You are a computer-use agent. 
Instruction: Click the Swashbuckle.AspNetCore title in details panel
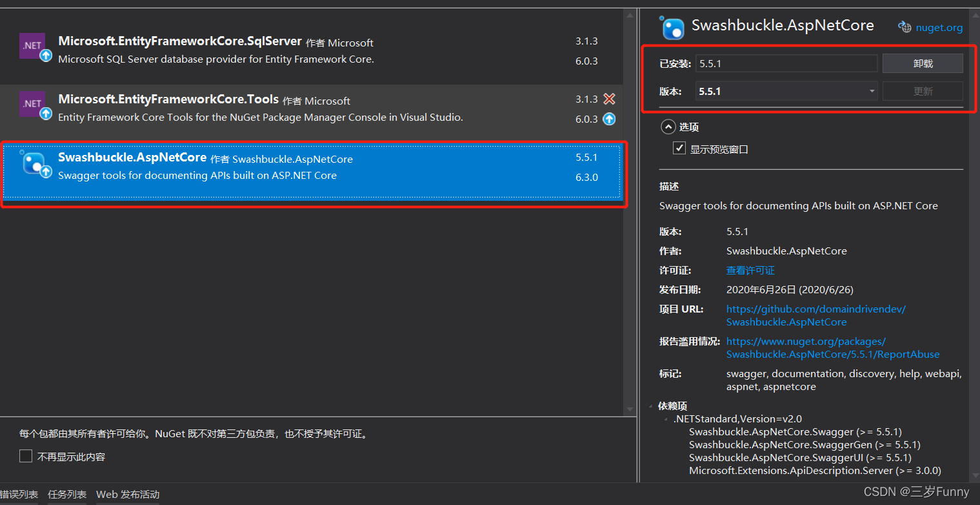[783, 25]
